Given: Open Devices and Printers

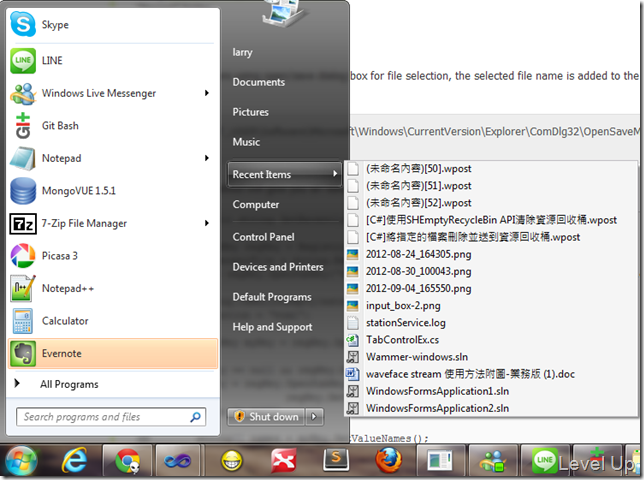Looking at the screenshot, I should (x=278, y=267).
